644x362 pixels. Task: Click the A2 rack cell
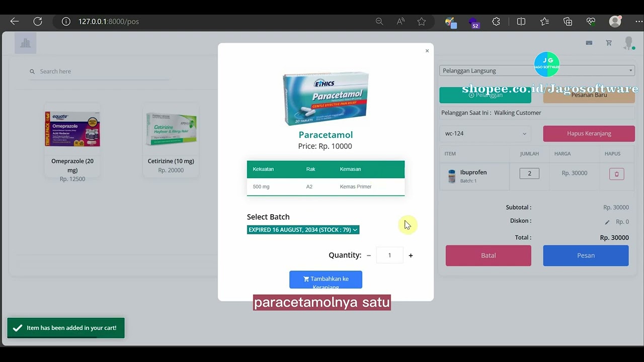click(x=309, y=187)
